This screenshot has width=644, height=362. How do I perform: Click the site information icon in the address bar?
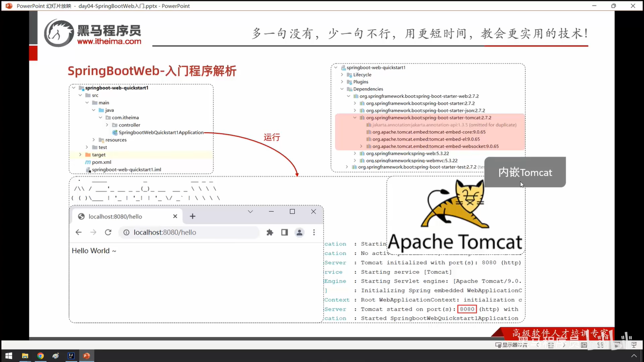click(x=126, y=232)
